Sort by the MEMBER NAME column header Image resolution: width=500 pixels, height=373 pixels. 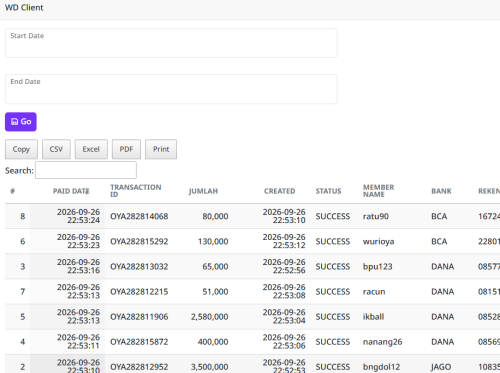[x=379, y=191]
